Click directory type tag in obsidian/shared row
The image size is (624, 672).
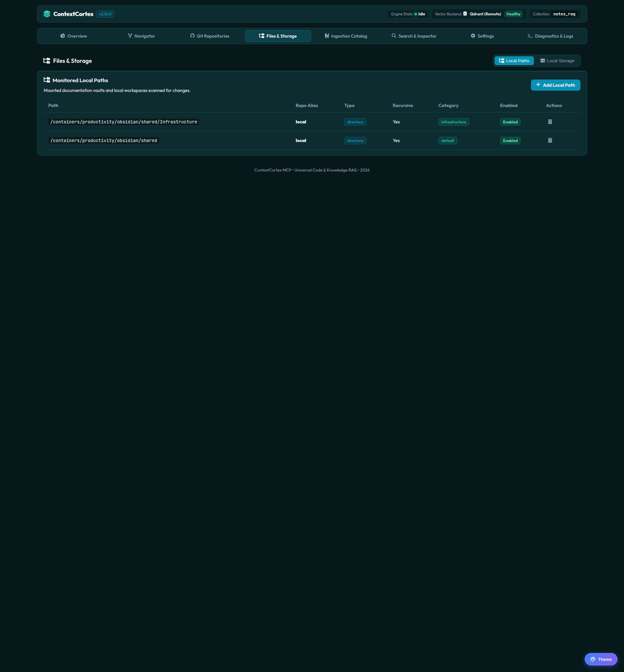point(355,141)
